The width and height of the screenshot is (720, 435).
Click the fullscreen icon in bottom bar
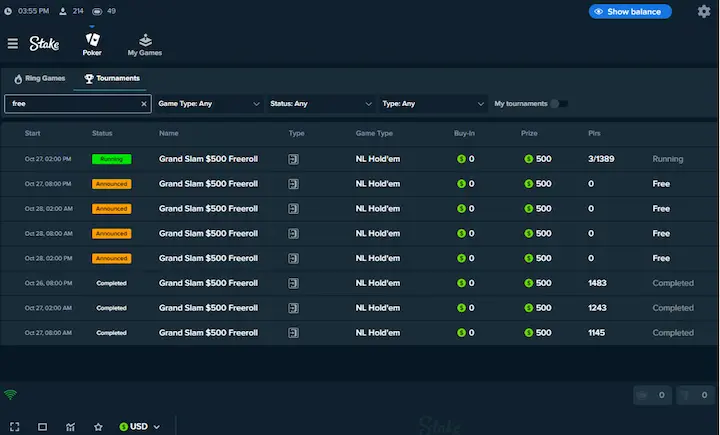(15, 426)
